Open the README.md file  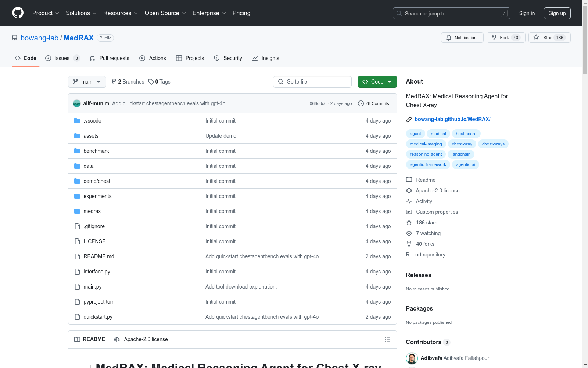[99, 256]
